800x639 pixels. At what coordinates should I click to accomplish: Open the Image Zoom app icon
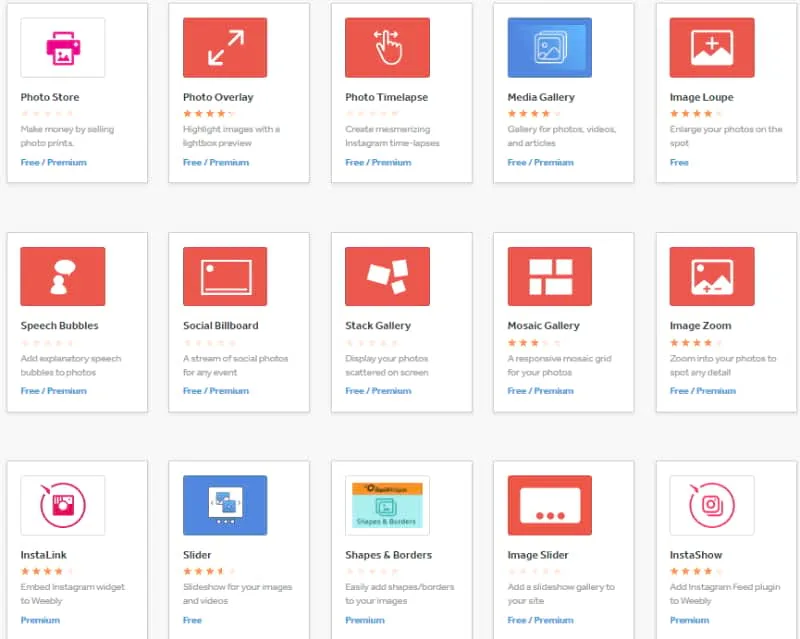point(712,276)
